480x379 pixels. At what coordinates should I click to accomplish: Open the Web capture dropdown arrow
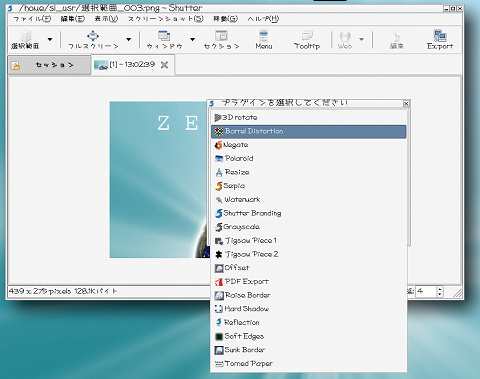click(361, 40)
